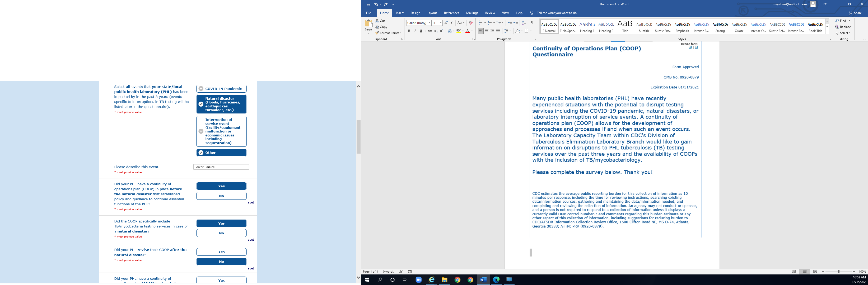Click the zoom slider in status bar

(x=839, y=272)
